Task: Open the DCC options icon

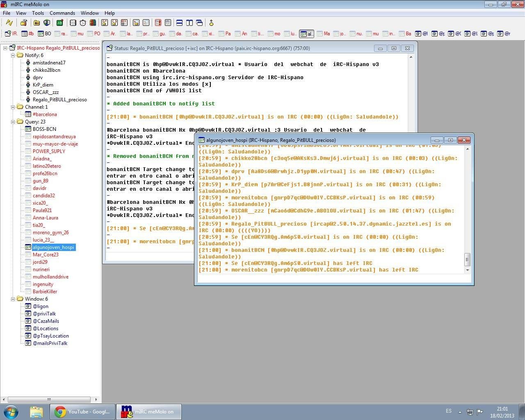Action: pos(125,23)
